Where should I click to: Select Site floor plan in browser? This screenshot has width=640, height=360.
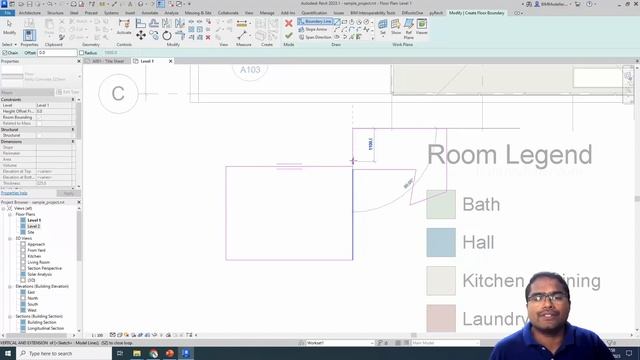31,232
